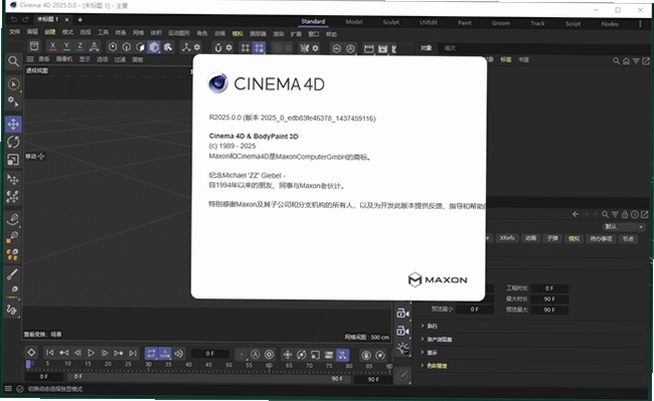Click the back arrow in Attribute Manager
The image size is (654, 401).
[576, 214]
